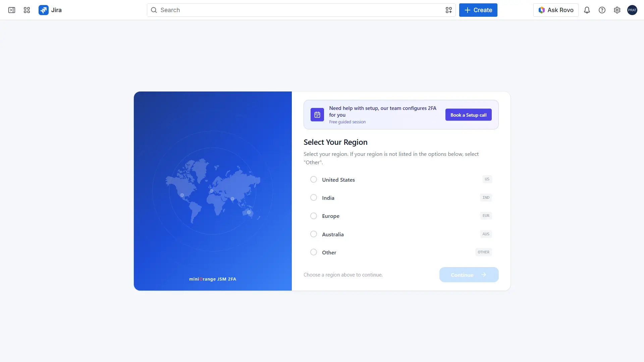The image size is (644, 362).
Task: Open the help question-mark icon
Action: click(x=602, y=10)
